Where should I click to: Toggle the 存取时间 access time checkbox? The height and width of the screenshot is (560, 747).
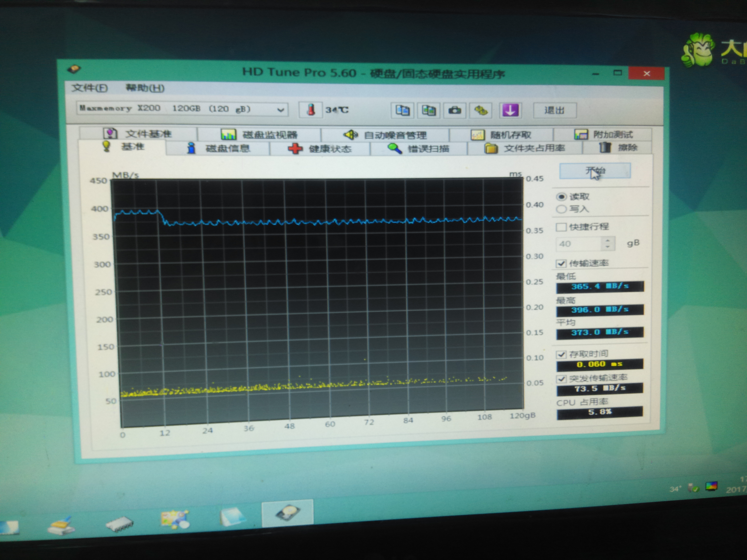[x=561, y=354]
